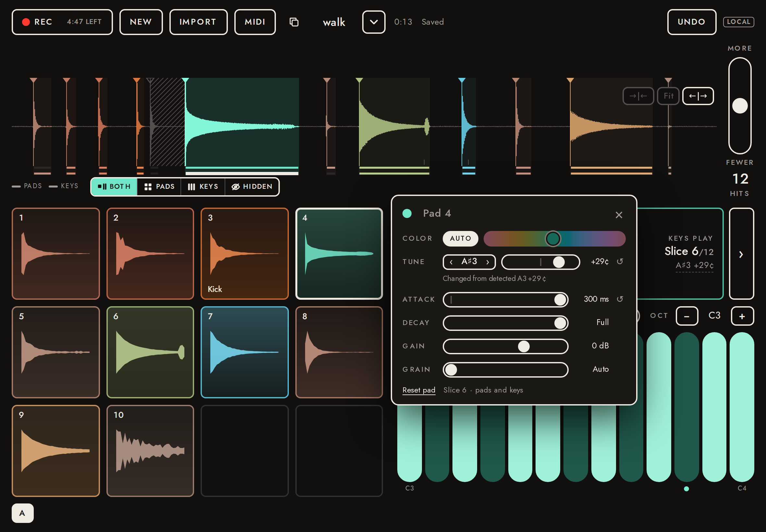Image resolution: width=766 pixels, height=532 pixels.
Task: Click the color hue slider handle
Action: tap(552, 239)
